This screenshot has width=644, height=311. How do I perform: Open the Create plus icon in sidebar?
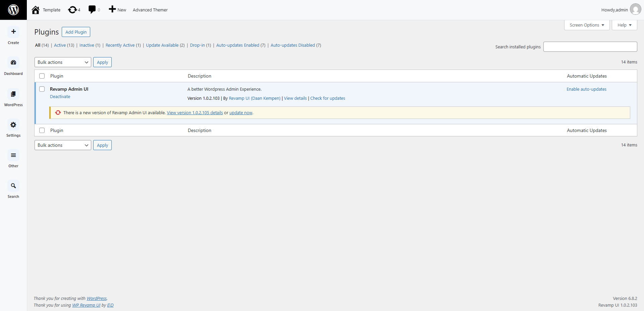[13, 32]
